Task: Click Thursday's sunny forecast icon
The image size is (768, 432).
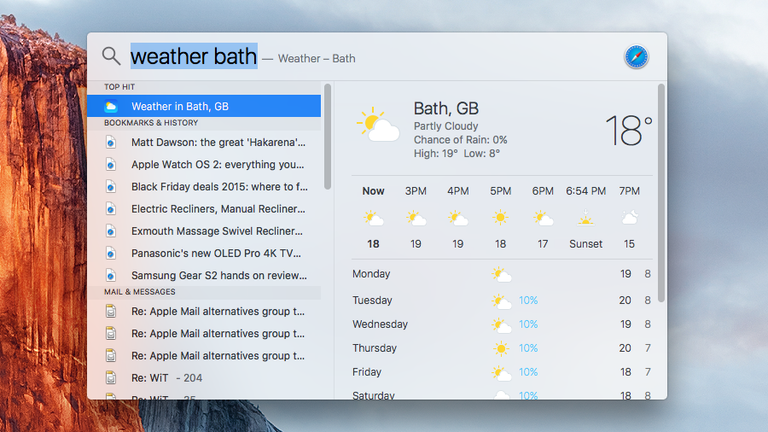Action: coord(501,349)
